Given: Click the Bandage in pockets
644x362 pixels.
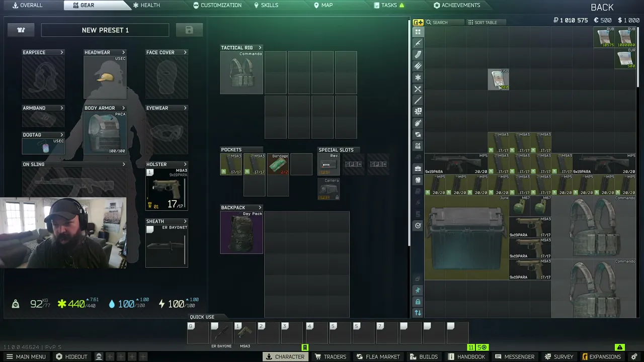Looking at the screenshot, I should (278, 164).
